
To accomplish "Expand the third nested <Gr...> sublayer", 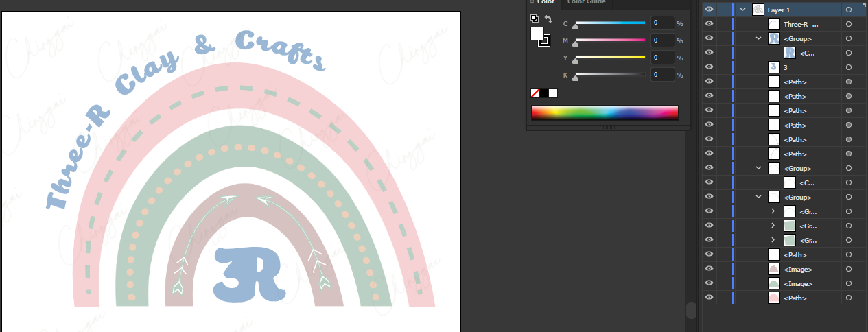I will (773, 240).
